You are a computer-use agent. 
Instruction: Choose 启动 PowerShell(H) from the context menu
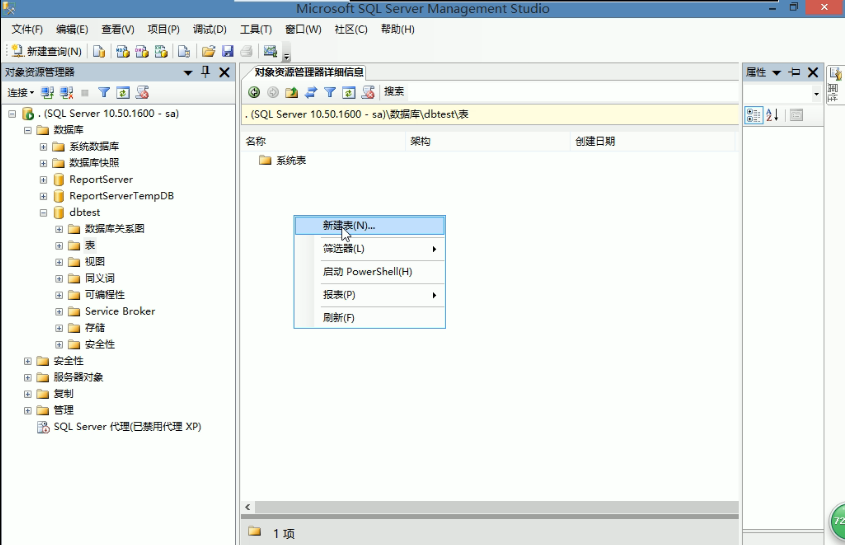370,272
